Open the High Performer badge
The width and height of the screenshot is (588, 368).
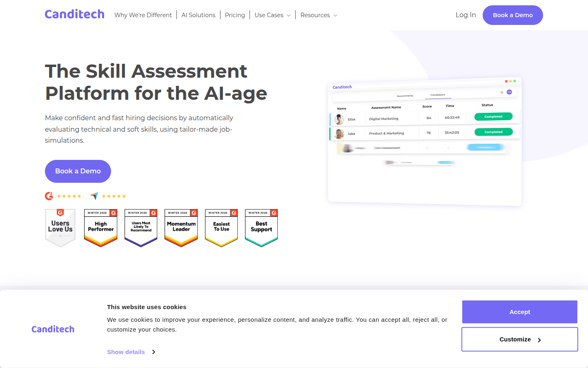point(101,227)
